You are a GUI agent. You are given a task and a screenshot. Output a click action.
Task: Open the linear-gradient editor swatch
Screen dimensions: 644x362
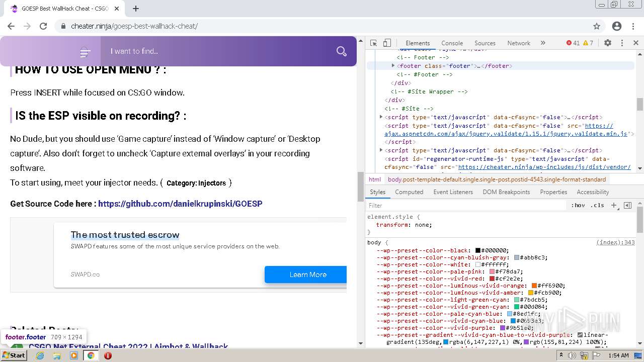click(x=580, y=335)
